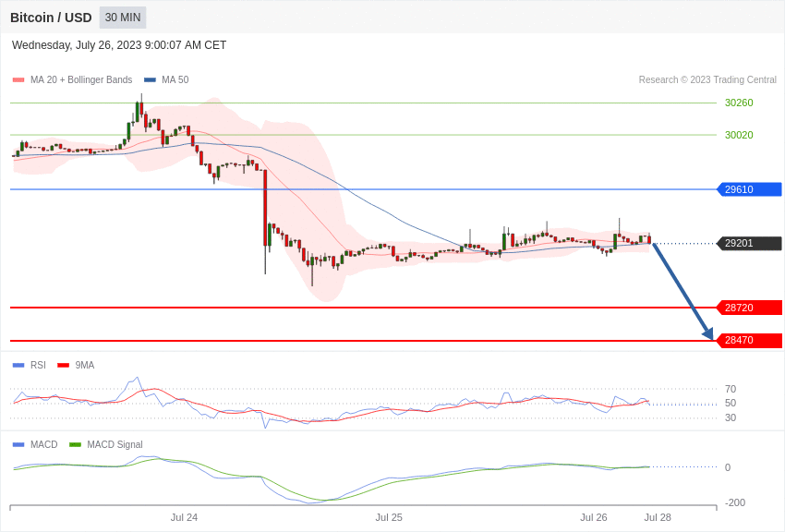Click the 30 MIN timeframe badge
Image resolution: width=785 pixels, height=532 pixels.
click(123, 18)
